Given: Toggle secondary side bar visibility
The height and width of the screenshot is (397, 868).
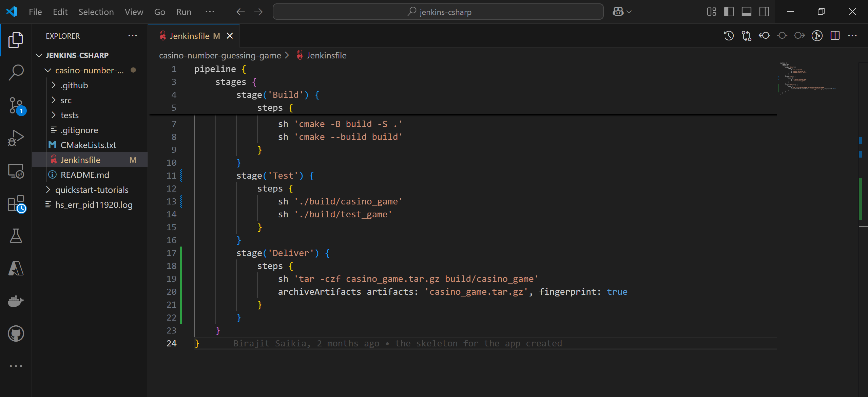Looking at the screenshot, I should click(x=764, y=12).
